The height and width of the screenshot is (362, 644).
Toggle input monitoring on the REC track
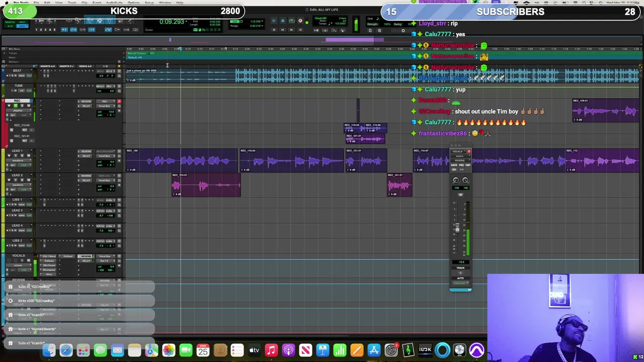[16, 106]
